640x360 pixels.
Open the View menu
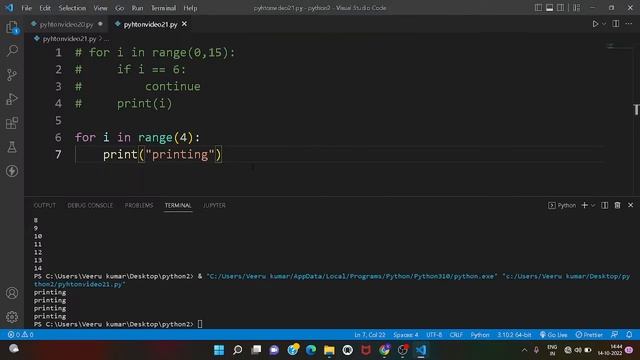point(100,8)
